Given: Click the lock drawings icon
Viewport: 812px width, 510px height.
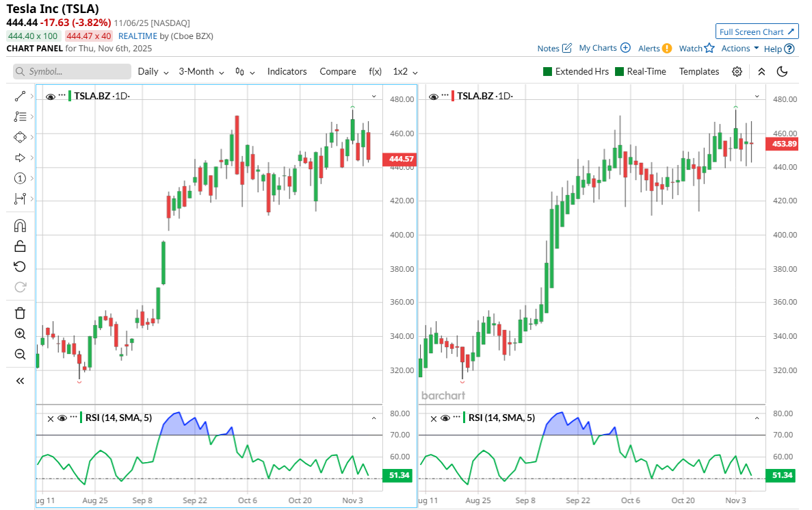Looking at the screenshot, I should click(x=21, y=246).
